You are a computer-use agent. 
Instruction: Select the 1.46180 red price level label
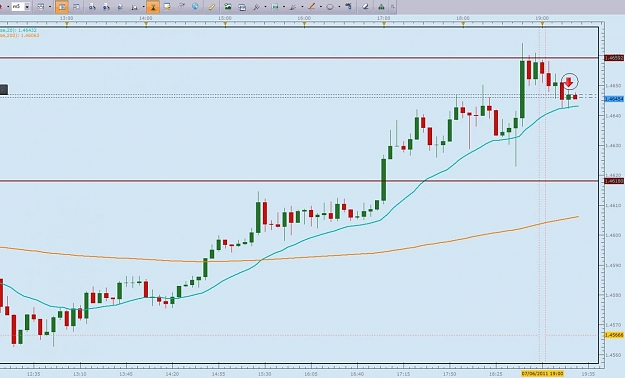[614, 181]
